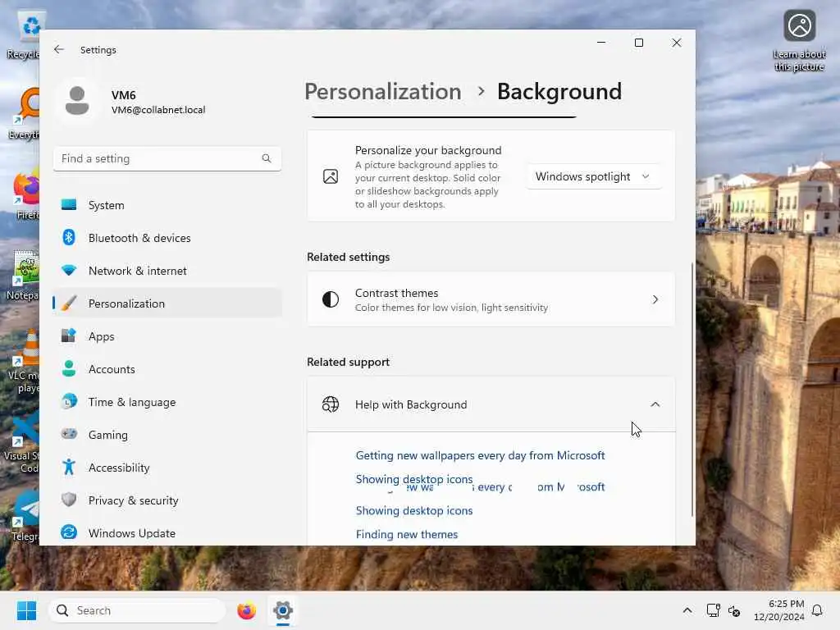Click the magnifier icon in Find a setting
840x630 pixels.
point(267,158)
